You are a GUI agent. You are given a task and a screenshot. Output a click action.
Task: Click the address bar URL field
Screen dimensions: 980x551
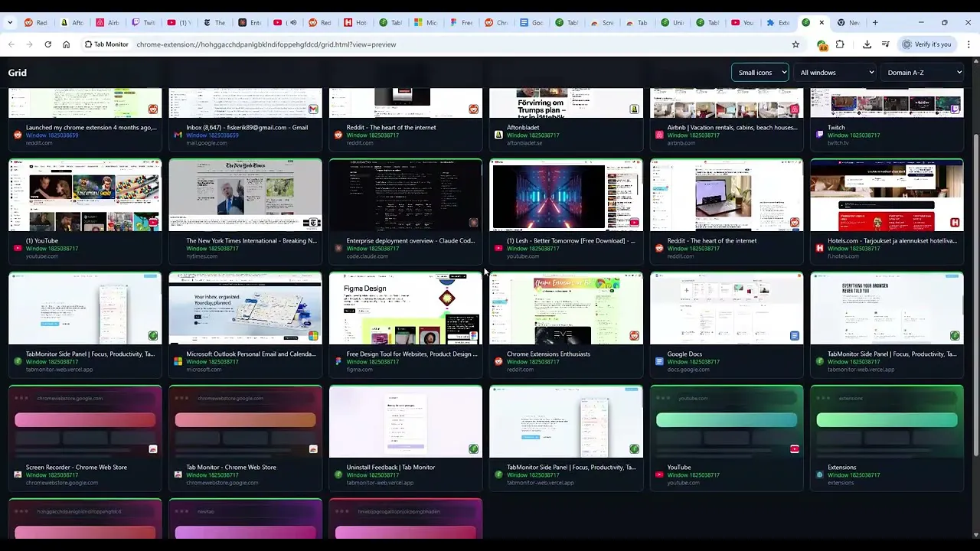[x=459, y=44]
